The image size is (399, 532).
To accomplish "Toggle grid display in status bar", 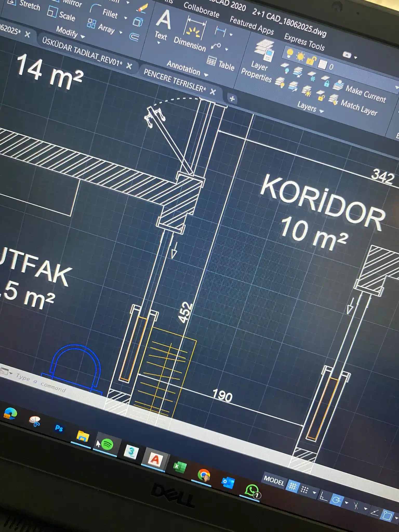I will tap(293, 486).
